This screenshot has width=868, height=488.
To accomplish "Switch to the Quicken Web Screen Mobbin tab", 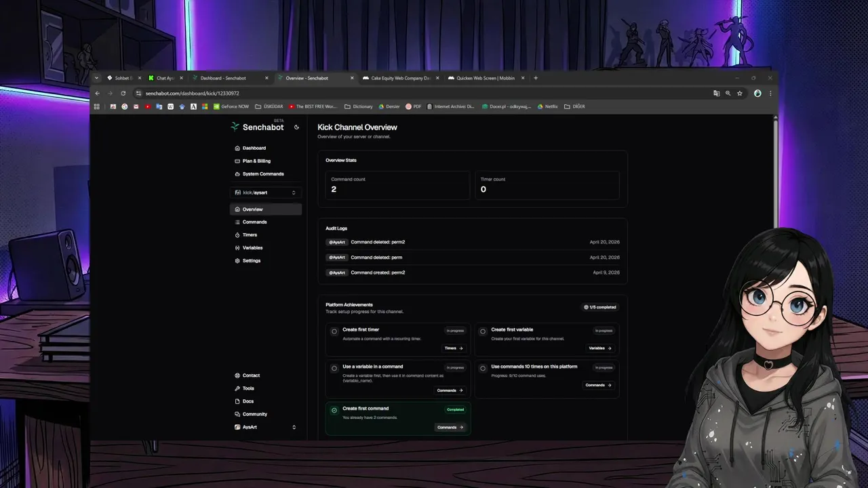I will pyautogui.click(x=486, y=78).
